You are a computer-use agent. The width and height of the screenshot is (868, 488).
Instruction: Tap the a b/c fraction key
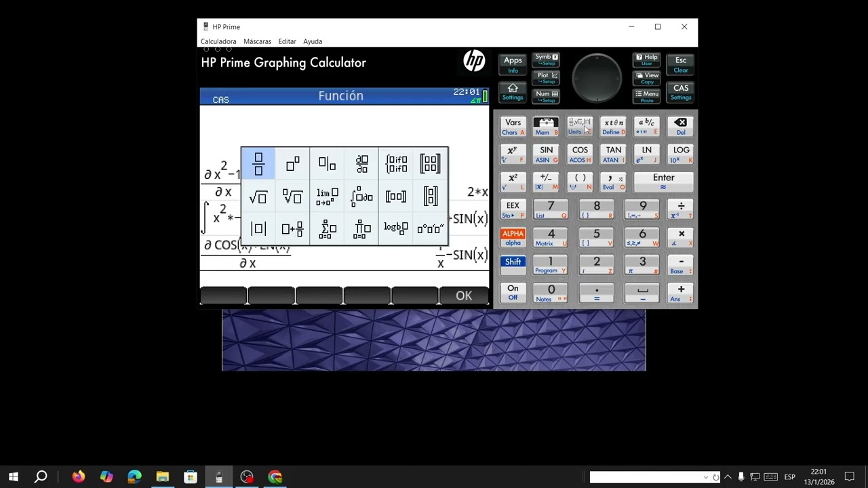pyautogui.click(x=646, y=127)
